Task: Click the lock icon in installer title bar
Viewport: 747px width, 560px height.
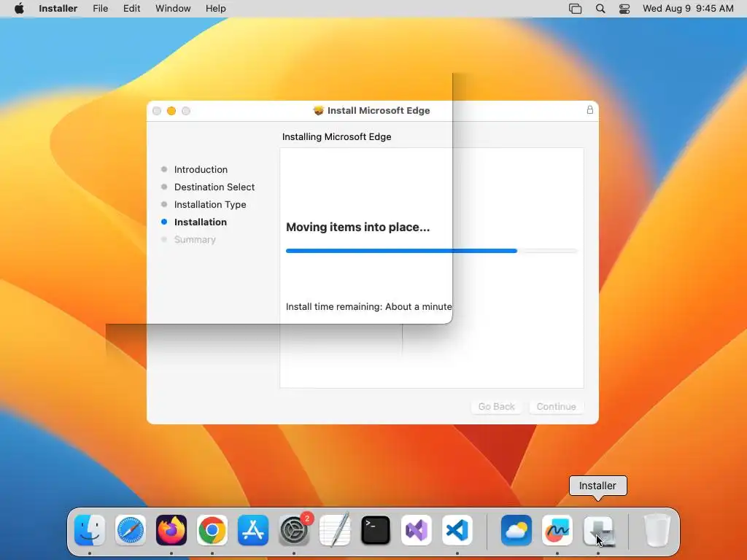Action: (x=589, y=110)
